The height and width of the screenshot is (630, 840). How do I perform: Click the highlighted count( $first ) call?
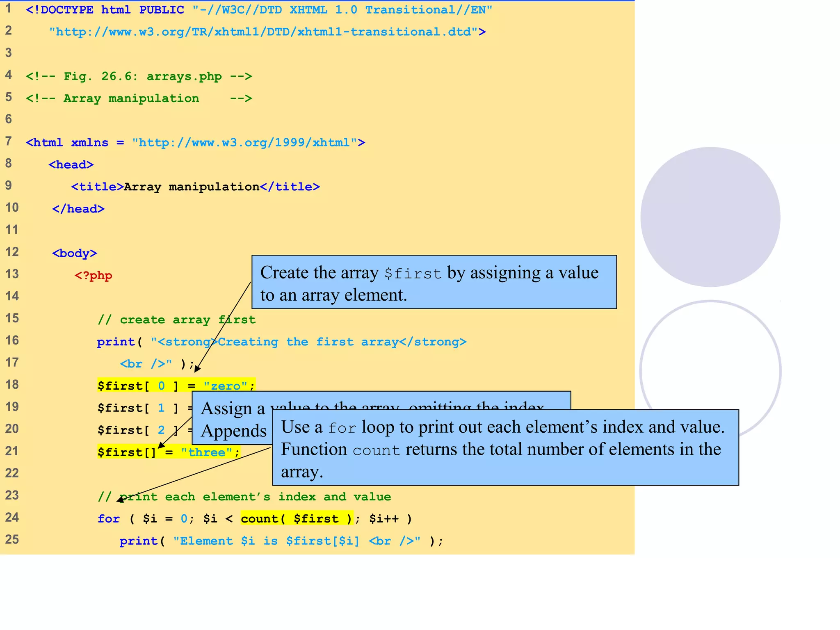coord(297,519)
